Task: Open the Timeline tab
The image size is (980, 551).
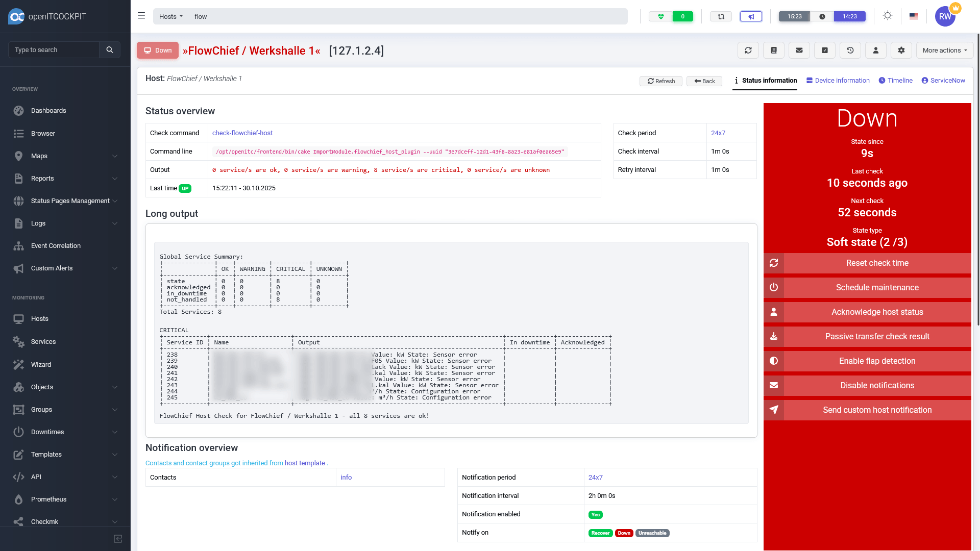Action: coord(895,81)
